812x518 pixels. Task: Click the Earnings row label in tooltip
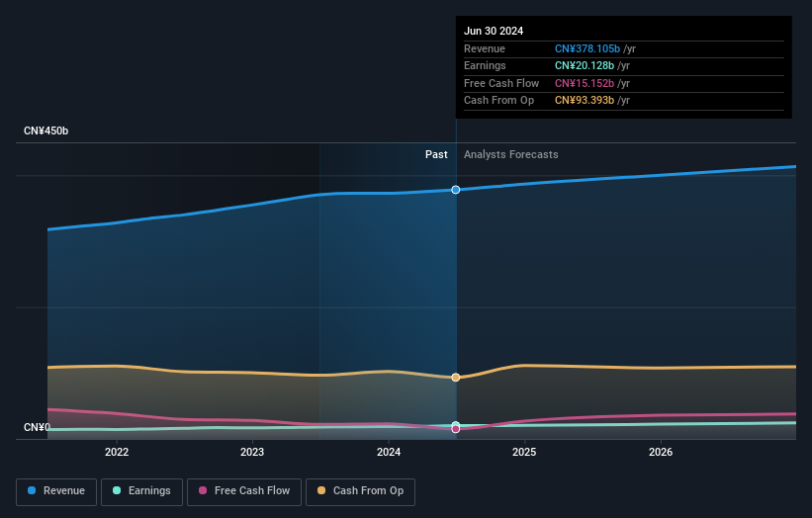coord(485,65)
